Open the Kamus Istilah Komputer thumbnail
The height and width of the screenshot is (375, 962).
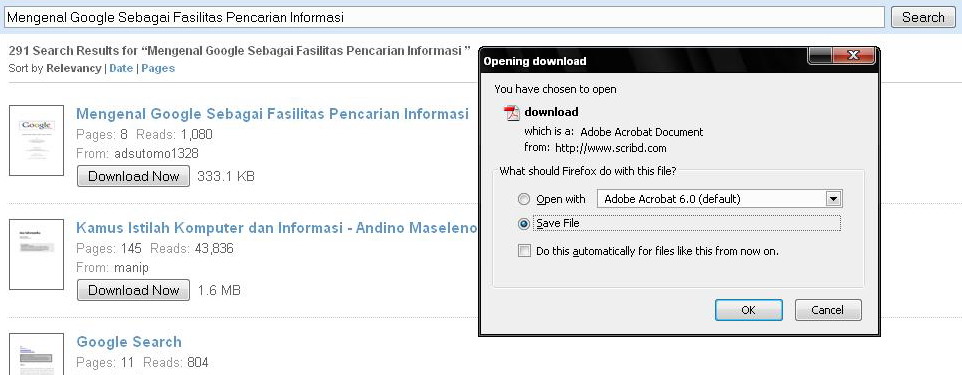coord(36,254)
